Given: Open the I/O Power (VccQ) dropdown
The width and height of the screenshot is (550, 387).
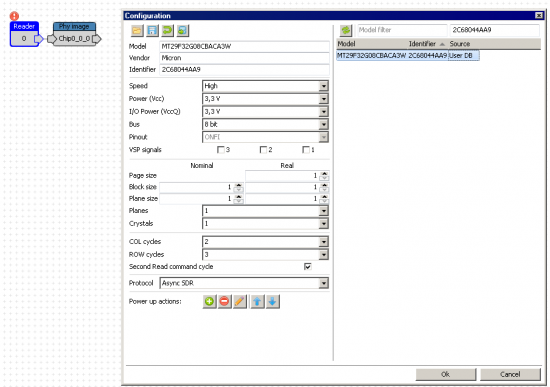Looking at the screenshot, I should click(324, 112).
